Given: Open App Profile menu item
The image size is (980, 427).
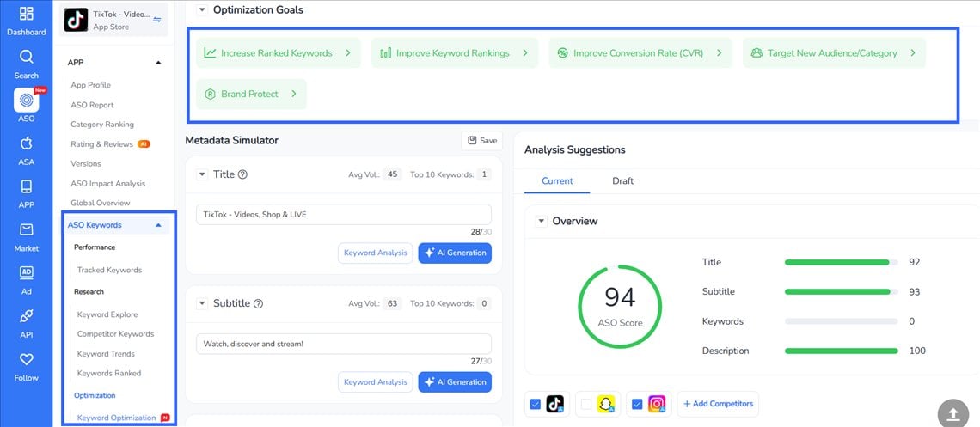Looking at the screenshot, I should 90,85.
